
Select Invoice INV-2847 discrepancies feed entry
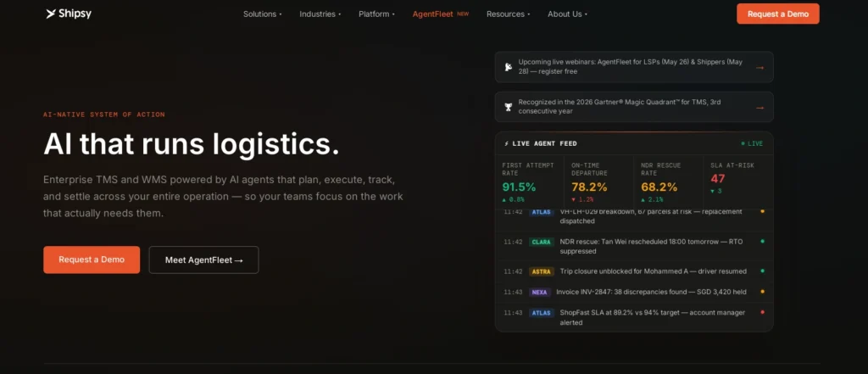[x=634, y=292]
